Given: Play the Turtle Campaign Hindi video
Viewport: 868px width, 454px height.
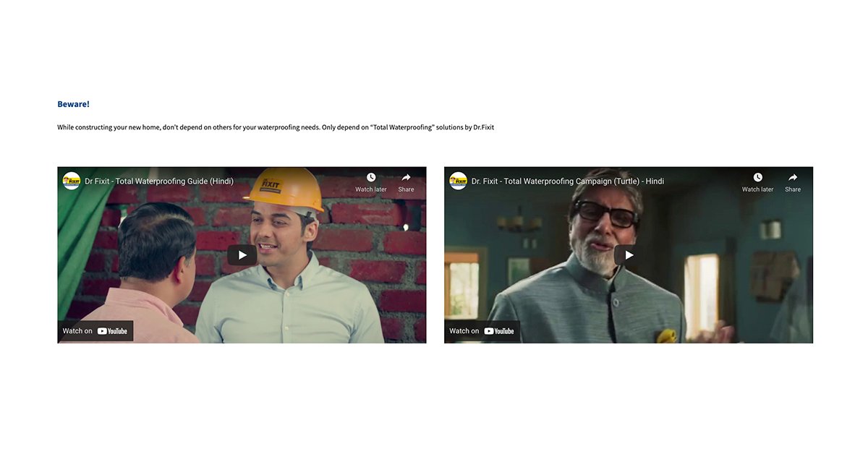Looking at the screenshot, I should 629,254.
